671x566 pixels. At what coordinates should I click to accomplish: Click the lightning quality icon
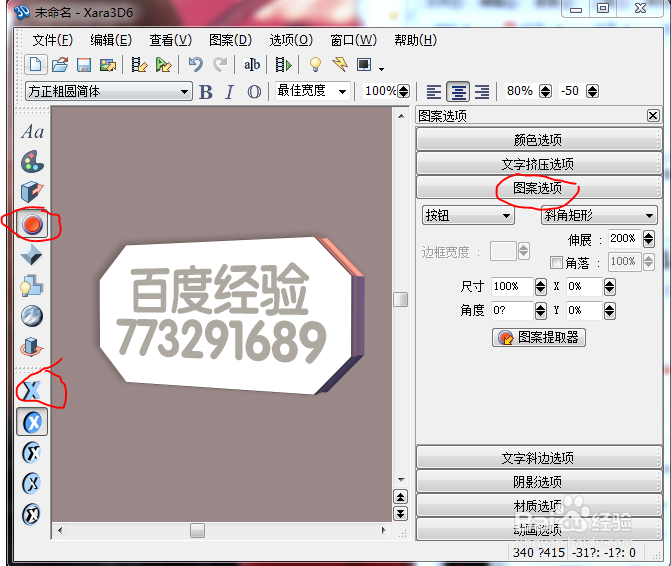tap(340, 65)
